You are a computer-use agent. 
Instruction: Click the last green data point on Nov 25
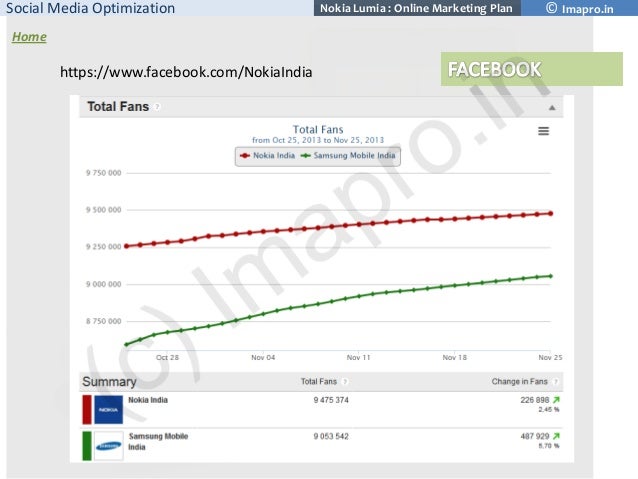coord(551,276)
